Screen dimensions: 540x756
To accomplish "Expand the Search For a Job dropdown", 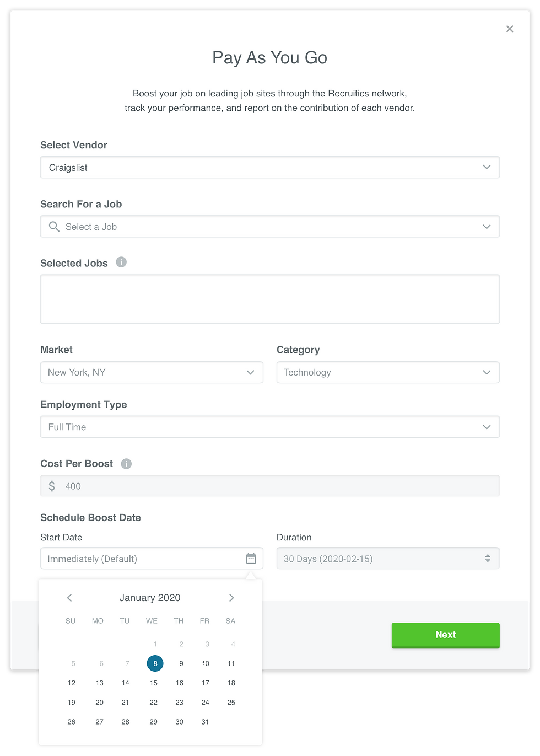I will [x=487, y=227].
